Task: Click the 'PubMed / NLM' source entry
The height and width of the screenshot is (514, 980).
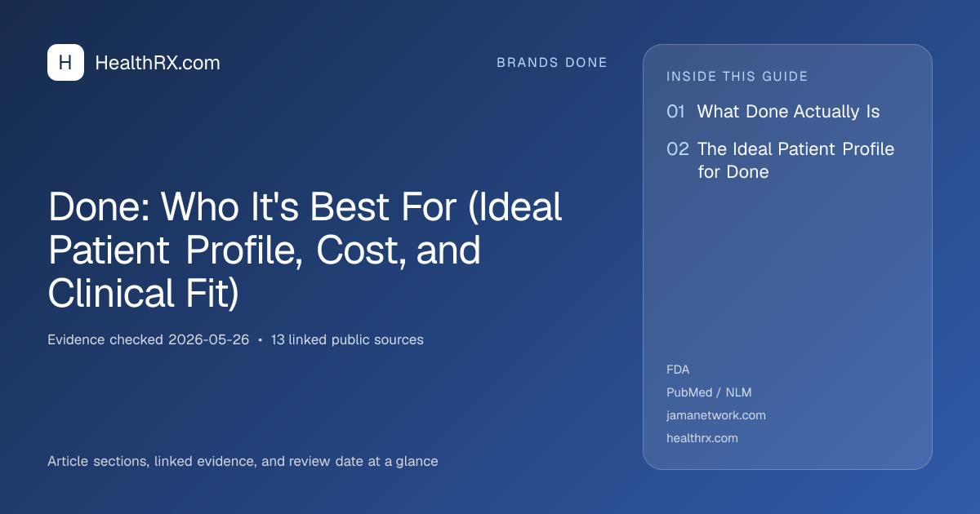Action: [709, 392]
